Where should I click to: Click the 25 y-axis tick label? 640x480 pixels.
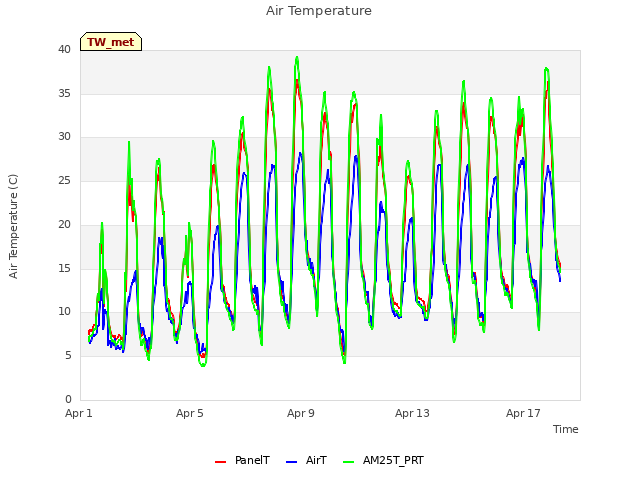point(64,180)
